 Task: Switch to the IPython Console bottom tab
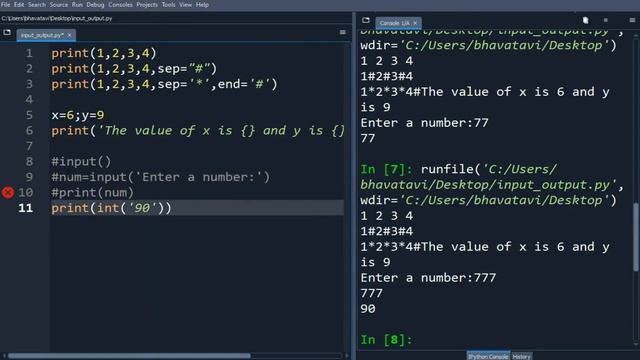coord(488,356)
